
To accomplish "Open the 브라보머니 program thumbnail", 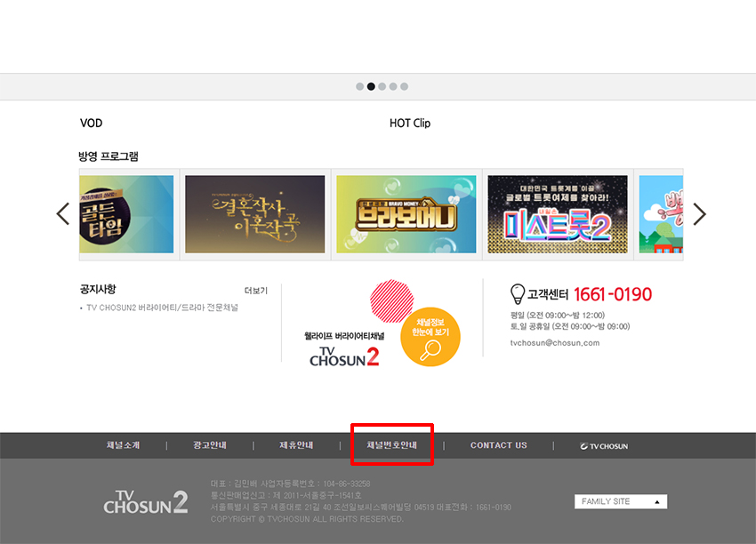I will (406, 214).
